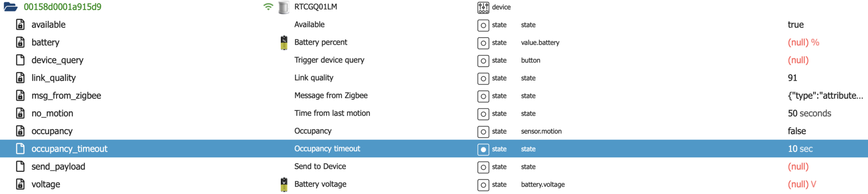Viewport: 868px width, 194px height.
Task: Collapse the 00158d0001a915d9 device folder
Action: tap(10, 7)
